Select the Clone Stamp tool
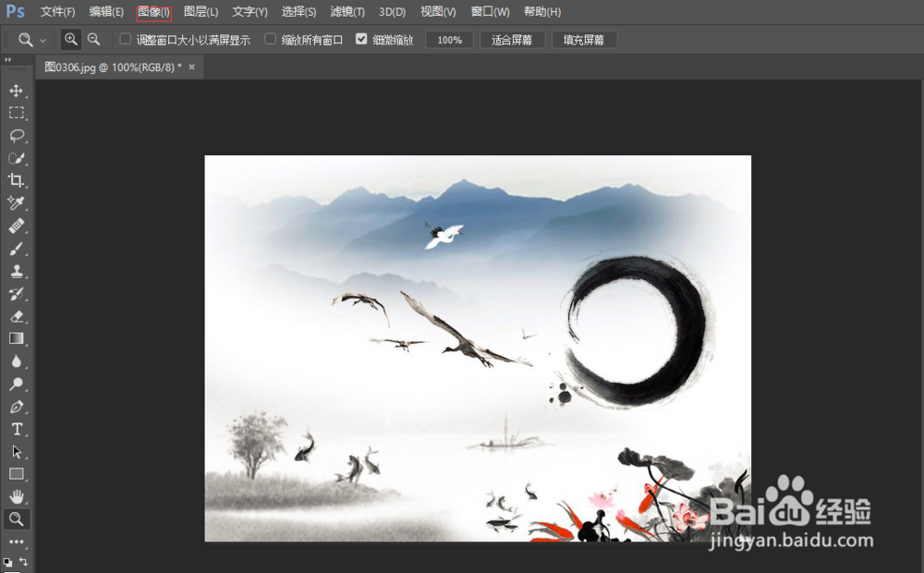The height and width of the screenshot is (573, 924). pos(17,271)
